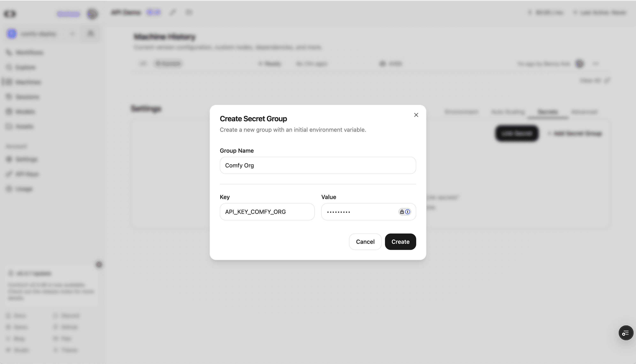Click the Key input containing API_KEY_COMFY_ORG
Viewport: 636px width, 364px height.
[x=267, y=212]
